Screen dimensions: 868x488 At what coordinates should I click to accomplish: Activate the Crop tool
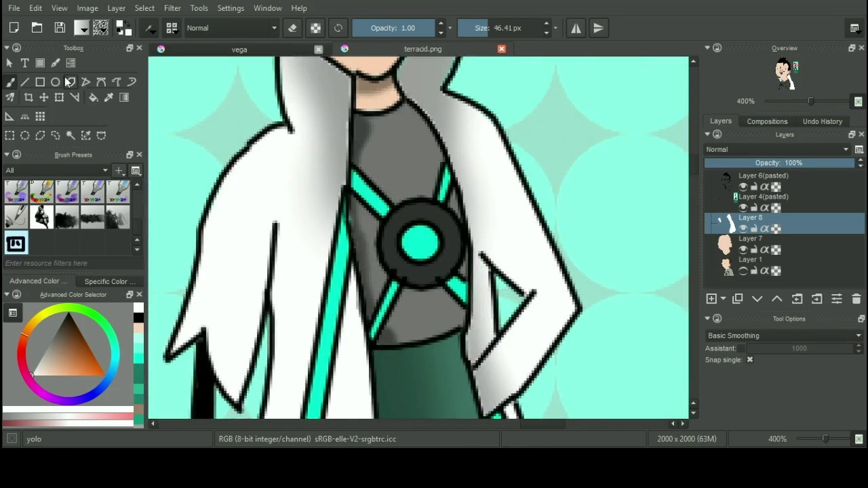point(28,98)
